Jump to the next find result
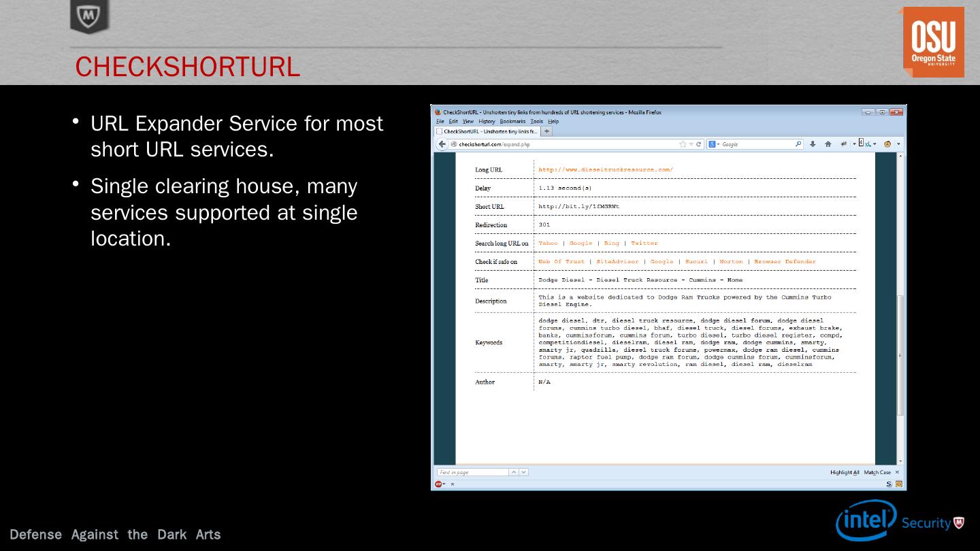 [x=523, y=472]
